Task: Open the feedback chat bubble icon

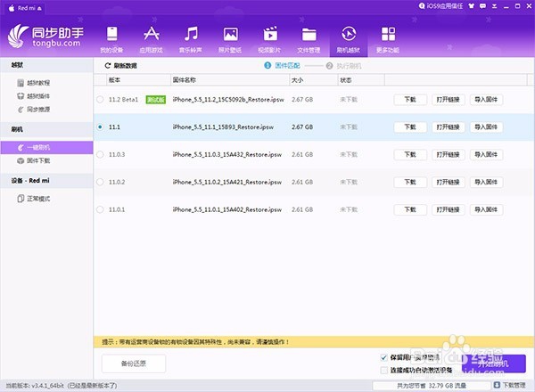Action: click(482, 6)
